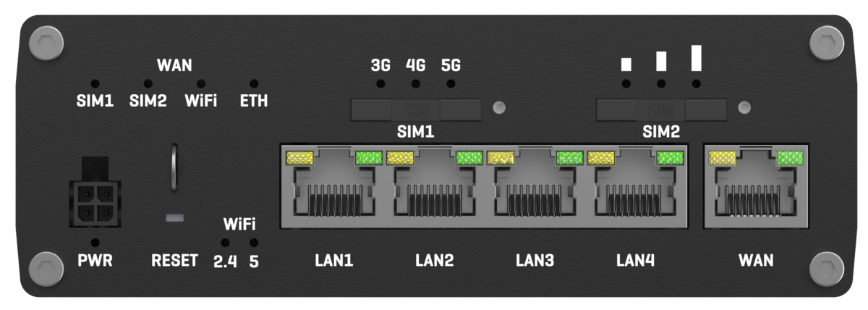This screenshot has width=868, height=310.
Task: Click the WAN port green link LED
Action: [789, 157]
